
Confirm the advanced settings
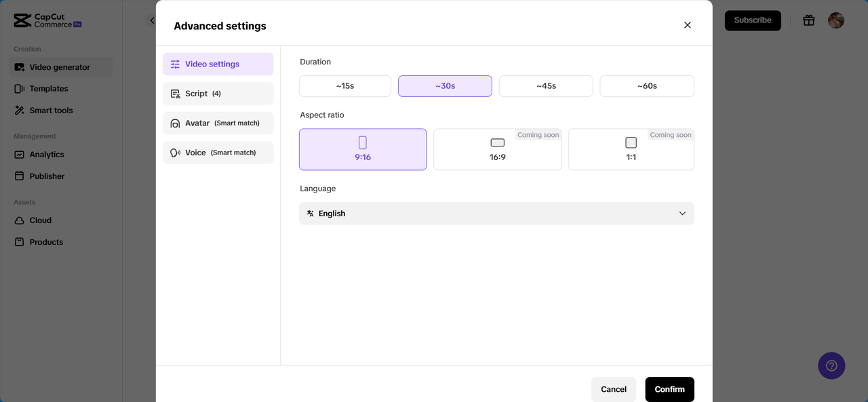pyautogui.click(x=669, y=389)
